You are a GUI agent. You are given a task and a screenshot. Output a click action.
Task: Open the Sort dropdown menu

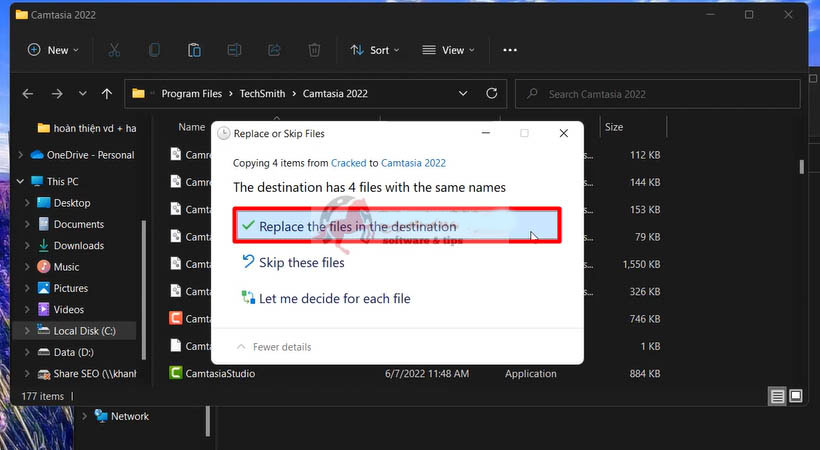click(x=375, y=50)
